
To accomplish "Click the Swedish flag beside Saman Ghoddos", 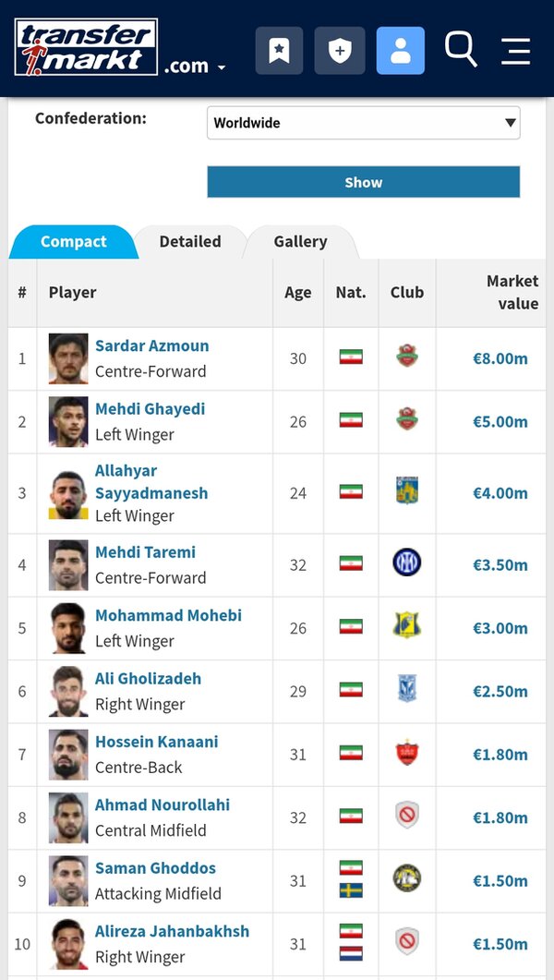I will tap(351, 888).
